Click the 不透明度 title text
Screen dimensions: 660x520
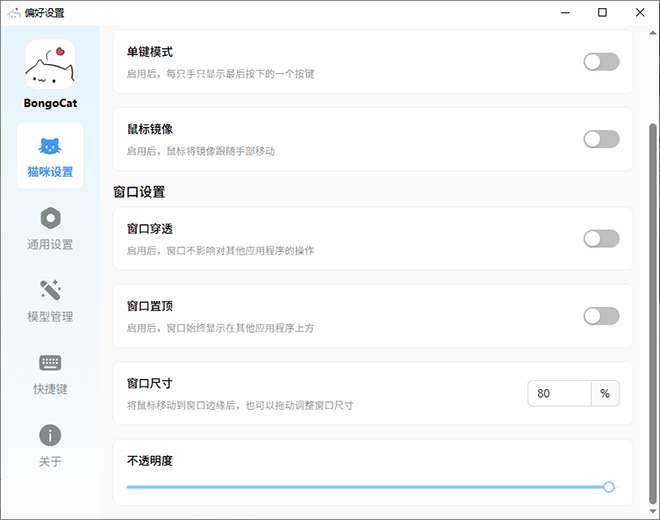150,461
